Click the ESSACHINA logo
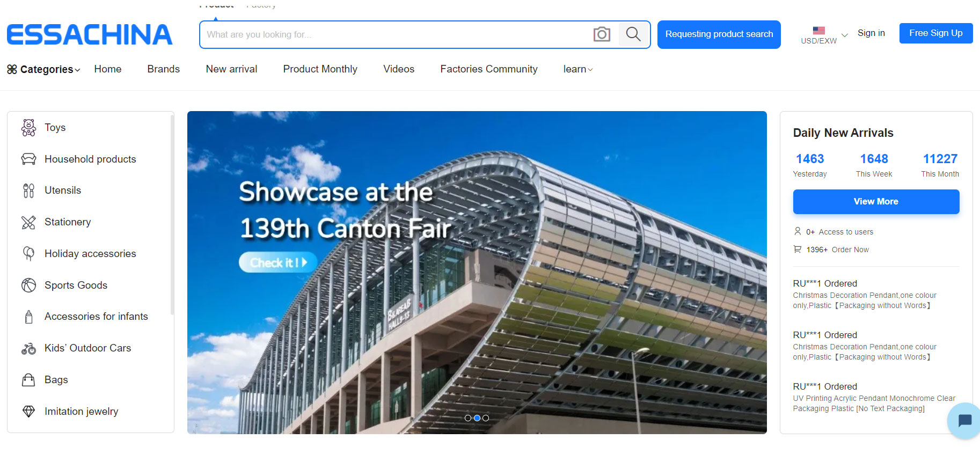The image size is (980, 454). tap(90, 34)
